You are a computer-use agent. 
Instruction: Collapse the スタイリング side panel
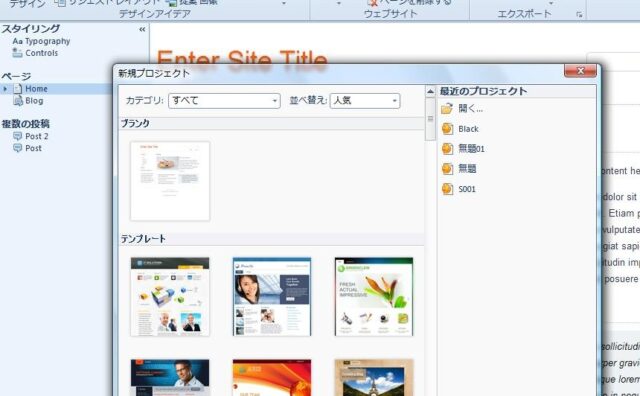pyautogui.click(x=142, y=29)
